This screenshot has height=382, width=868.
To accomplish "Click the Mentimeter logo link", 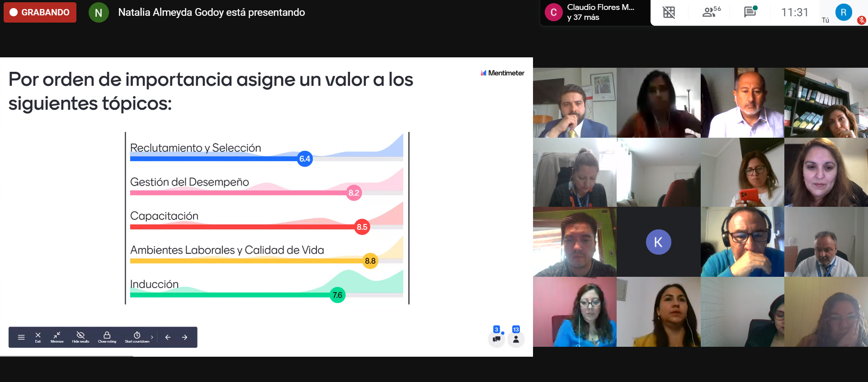I will pyautogui.click(x=502, y=73).
